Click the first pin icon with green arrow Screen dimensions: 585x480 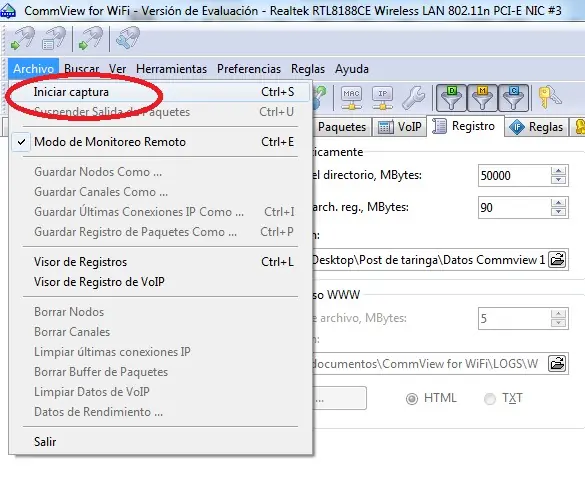[x=22, y=39]
